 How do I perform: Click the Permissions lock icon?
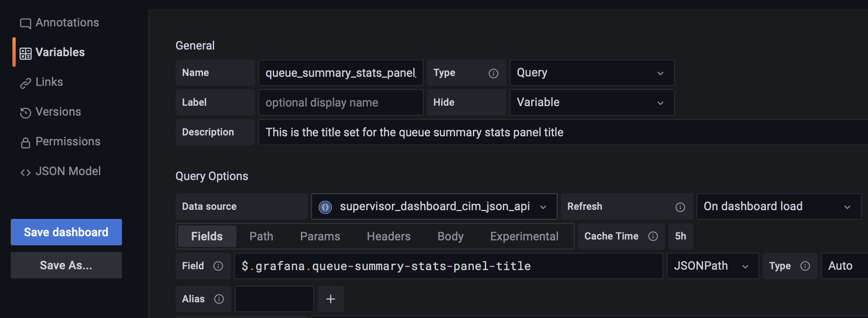click(x=26, y=142)
